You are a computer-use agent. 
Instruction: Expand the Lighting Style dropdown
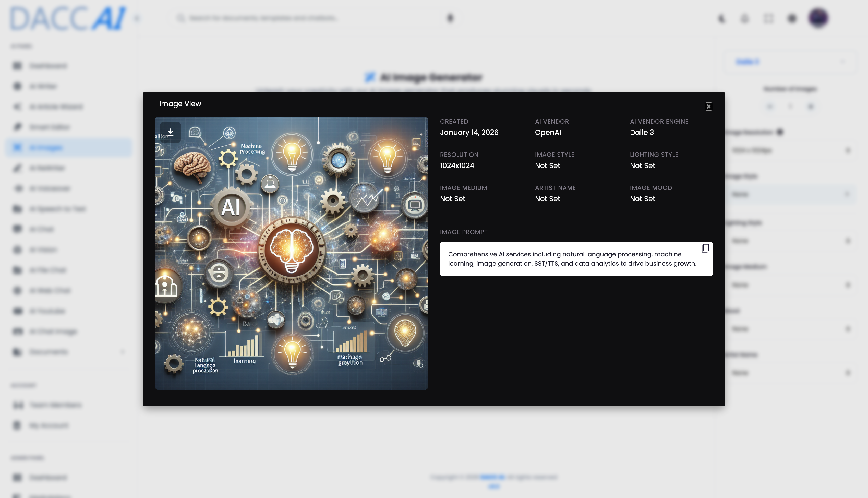(x=790, y=241)
